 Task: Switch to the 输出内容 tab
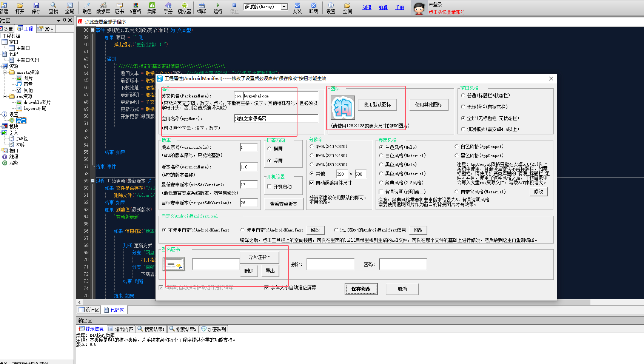(x=121, y=329)
